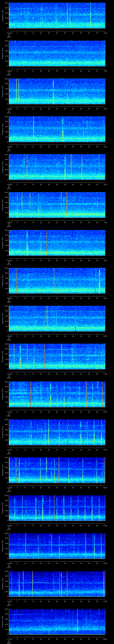The image size is (114, 644).
Task: Click the red line at 28 seconds in the 1:14:00 panel
Action: 54,508
